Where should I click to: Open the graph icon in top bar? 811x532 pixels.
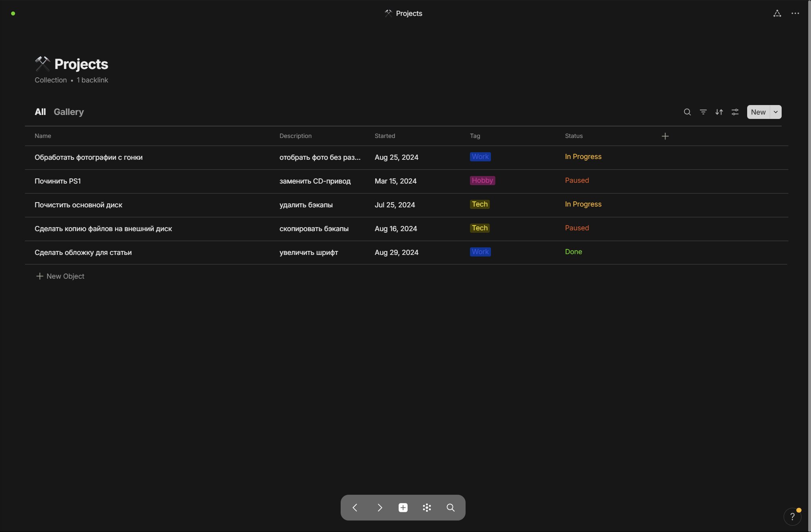click(x=777, y=13)
